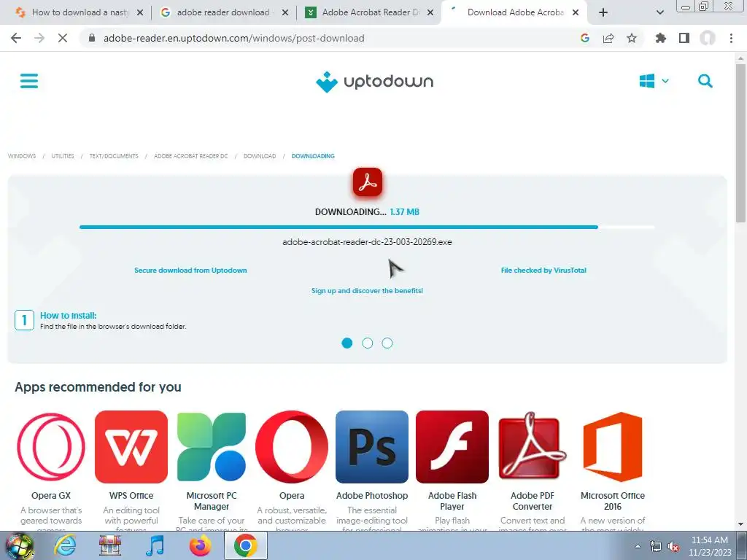Open the Microsoft PC Manager app icon
Screen dimensions: 747x560
coord(212,447)
